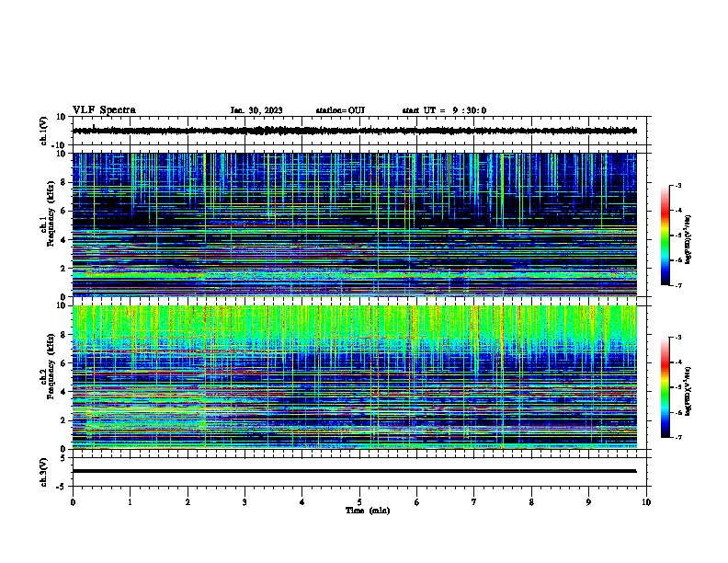The image size is (728, 563).
Task: Click the ch.1(V) waveform axis label
Action: [x=43, y=131]
